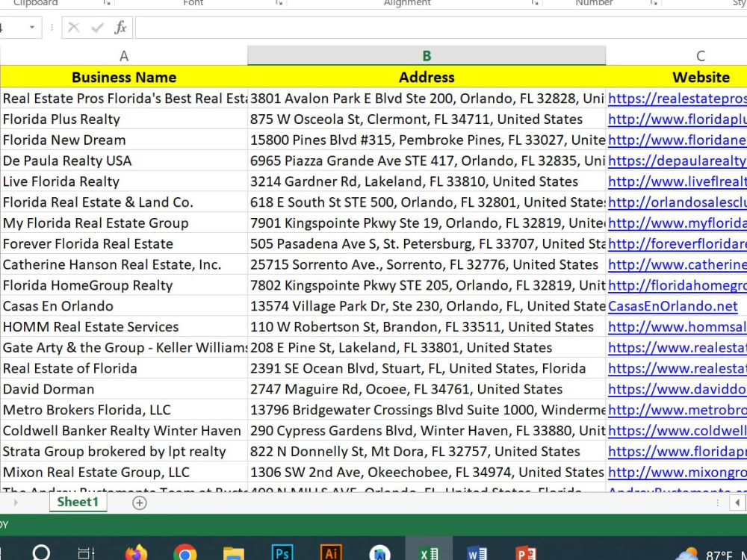Screen dimensions: 747x560
Task: Open the depaularealty website link
Action: coord(677,161)
